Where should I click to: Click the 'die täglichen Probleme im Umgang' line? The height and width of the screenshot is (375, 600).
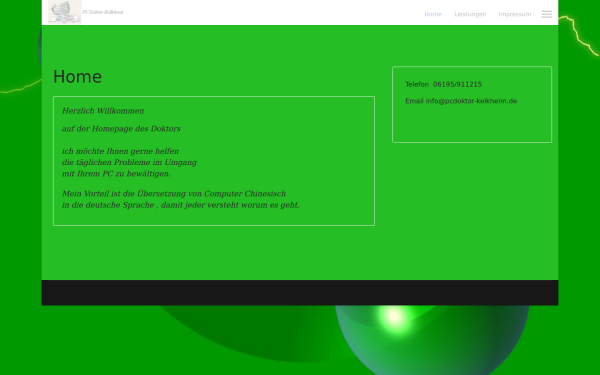coord(129,162)
